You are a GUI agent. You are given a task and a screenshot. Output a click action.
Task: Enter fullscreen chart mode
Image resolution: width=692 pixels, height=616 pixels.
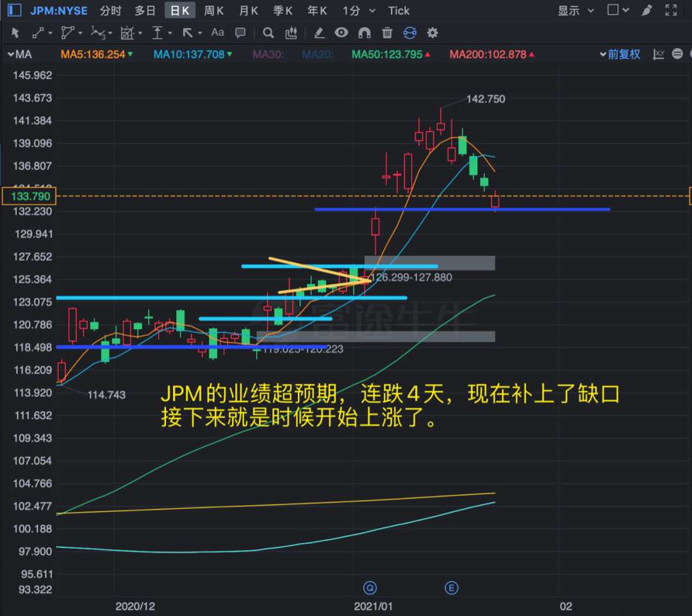coord(671,10)
